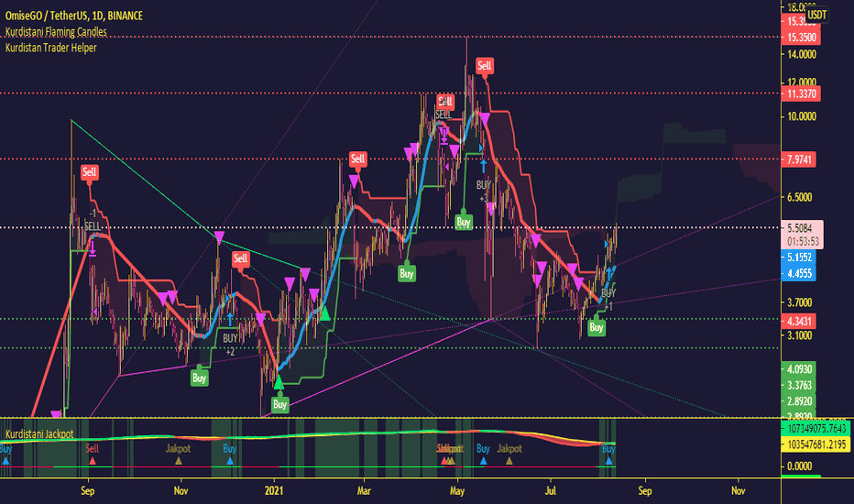854x504 pixels.
Task: Click the Buy signal label in November 2020
Action: 200,378
